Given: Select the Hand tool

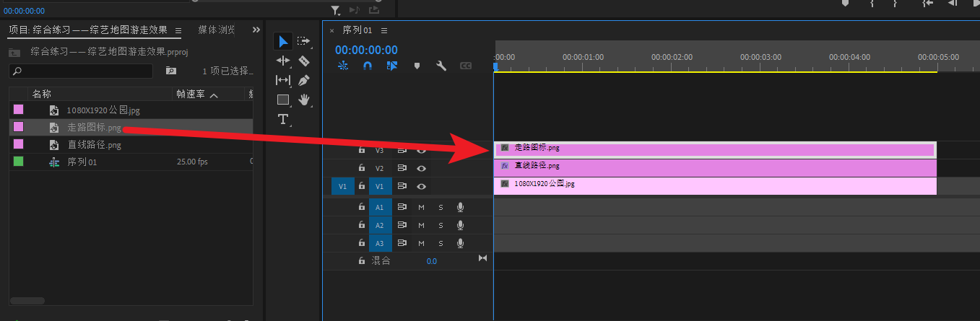Looking at the screenshot, I should point(304,100).
